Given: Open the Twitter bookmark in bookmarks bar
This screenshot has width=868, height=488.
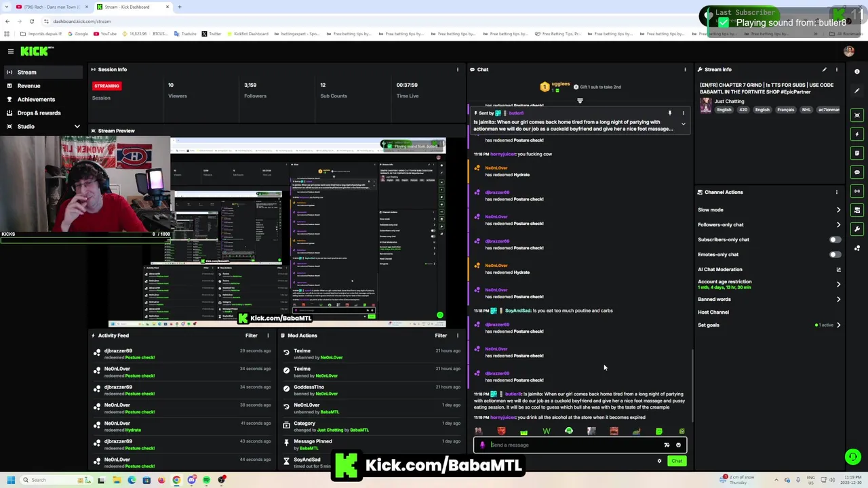Looking at the screenshot, I should [211, 34].
